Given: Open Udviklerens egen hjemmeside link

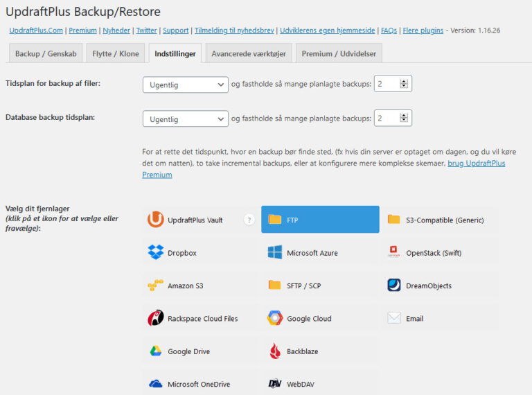Looking at the screenshot, I should pyautogui.click(x=328, y=30).
